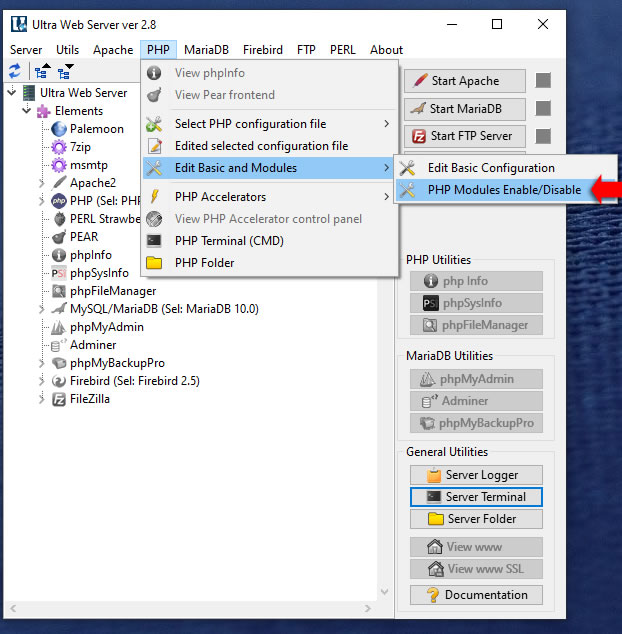
Task: Click the FileZilla icon in tree
Action: click(x=59, y=399)
